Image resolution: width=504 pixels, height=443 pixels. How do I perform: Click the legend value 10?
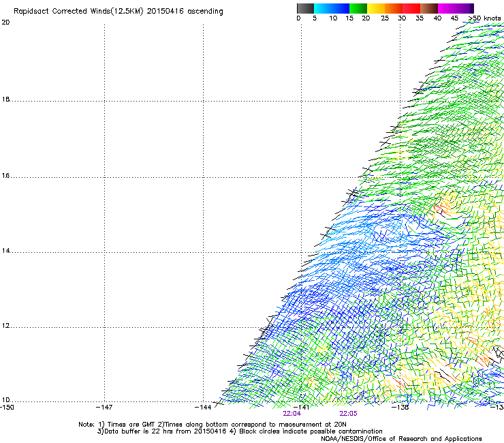333,18
